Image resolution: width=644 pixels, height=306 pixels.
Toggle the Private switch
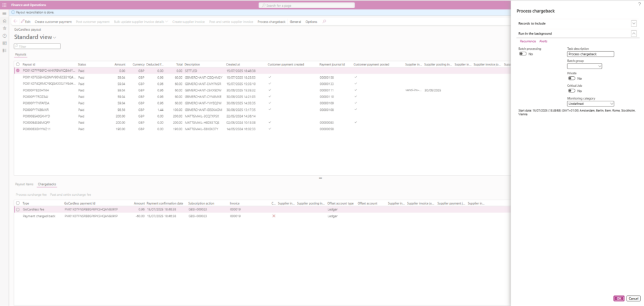pyautogui.click(x=571, y=78)
